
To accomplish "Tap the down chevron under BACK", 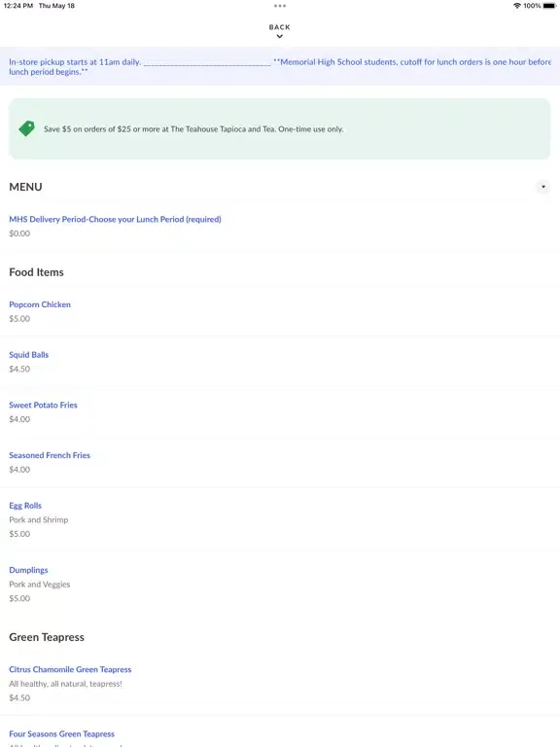I will [280, 36].
